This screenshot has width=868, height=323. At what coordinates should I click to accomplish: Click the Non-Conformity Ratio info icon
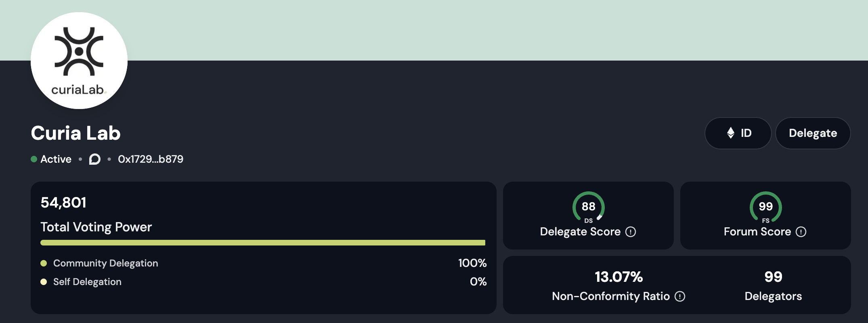(x=680, y=296)
